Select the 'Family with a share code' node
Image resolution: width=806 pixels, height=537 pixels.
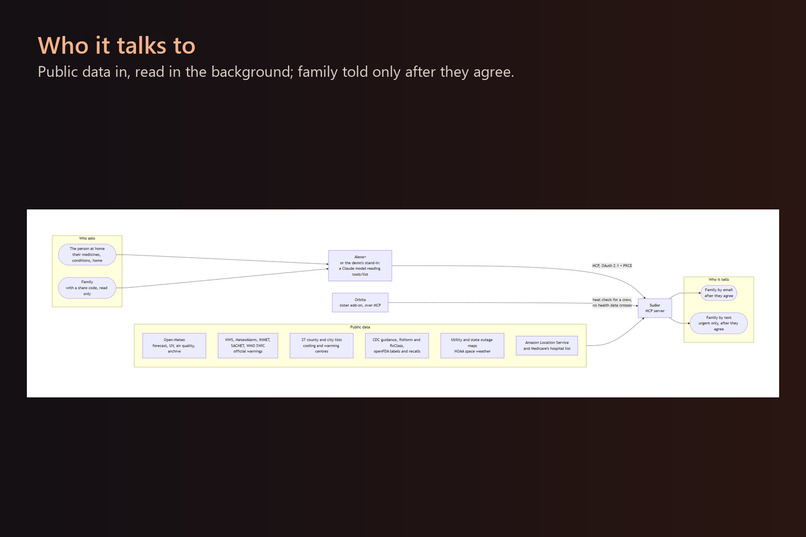pyautogui.click(x=87, y=288)
